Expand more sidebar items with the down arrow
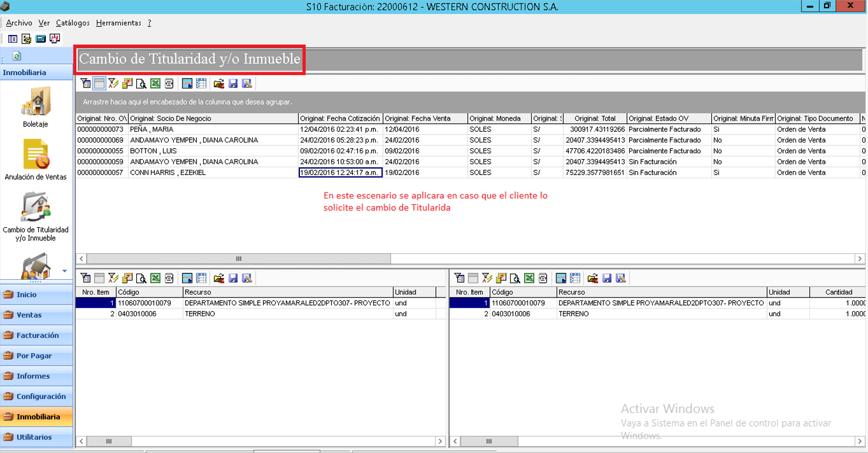This screenshot has width=868, height=453. [x=65, y=271]
